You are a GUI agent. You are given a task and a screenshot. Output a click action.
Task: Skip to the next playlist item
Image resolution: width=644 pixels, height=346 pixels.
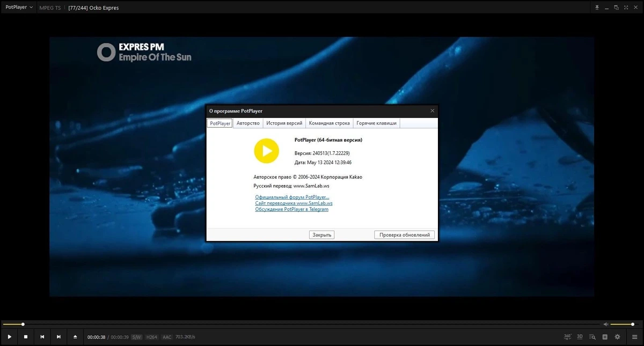(58, 337)
